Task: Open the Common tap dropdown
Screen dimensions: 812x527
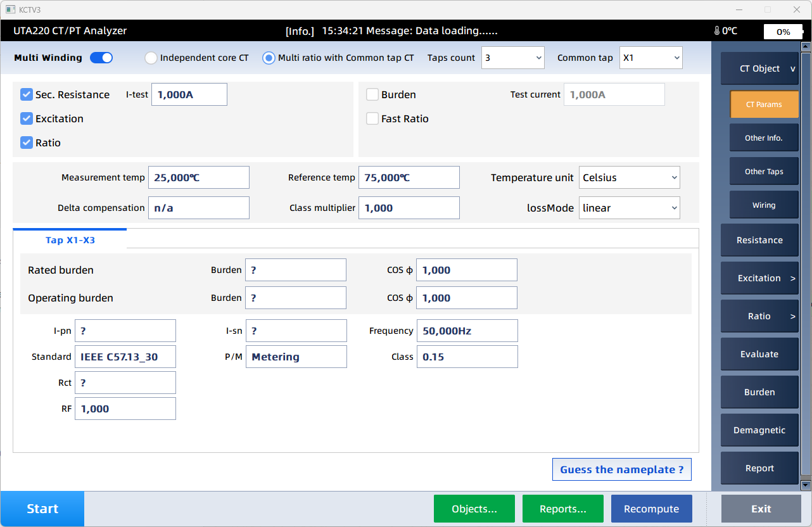Action: tap(651, 58)
